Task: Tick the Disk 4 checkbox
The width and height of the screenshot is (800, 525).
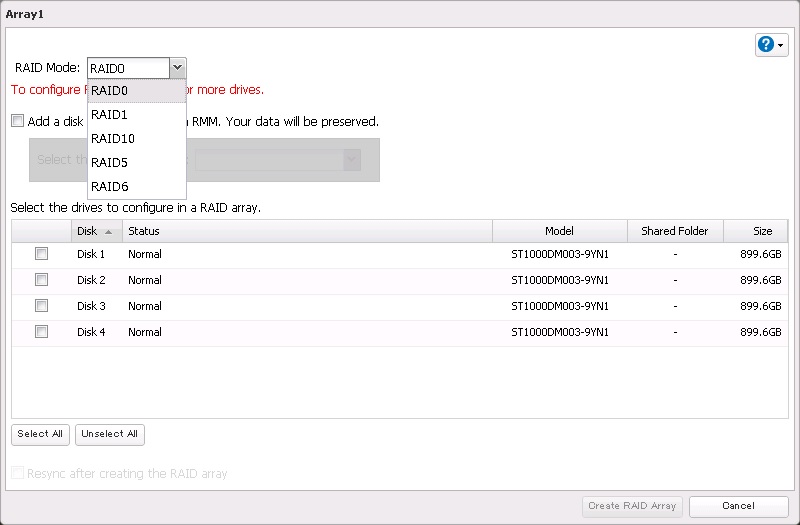Action: pyautogui.click(x=42, y=332)
